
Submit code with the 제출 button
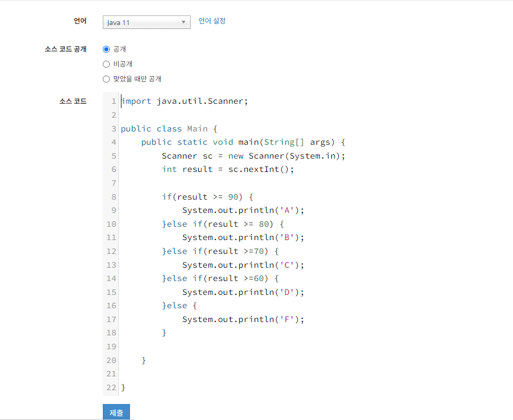tap(116, 412)
